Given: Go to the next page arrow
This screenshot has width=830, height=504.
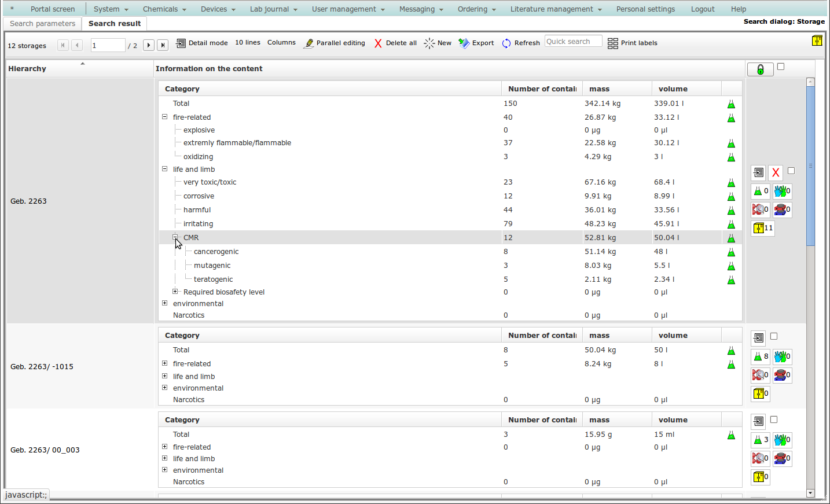Looking at the screenshot, I should coord(149,45).
